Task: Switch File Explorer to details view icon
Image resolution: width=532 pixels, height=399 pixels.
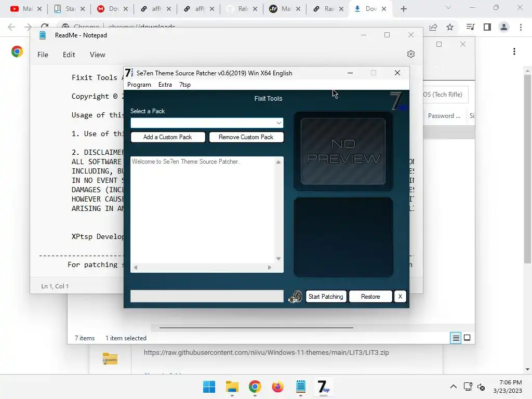Action: (x=456, y=338)
